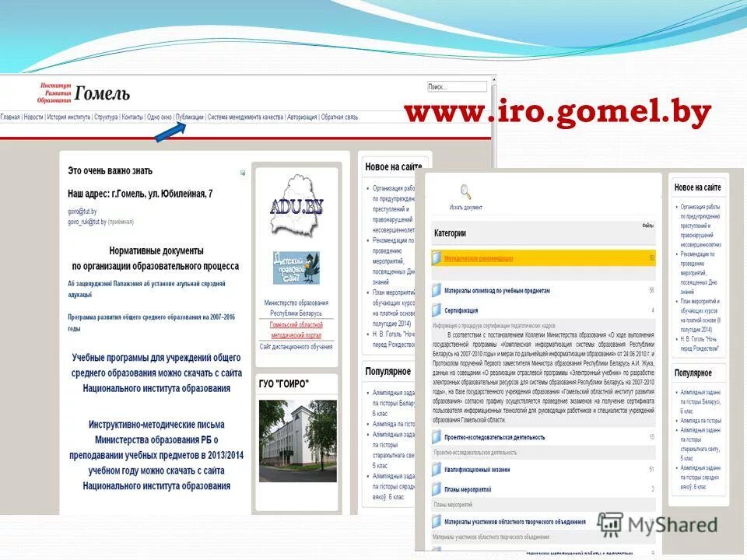This screenshot has height=560, width=747.
Task: Click folder icon beside Материалы олимпиад по учебным предметам
Action: 437,290
